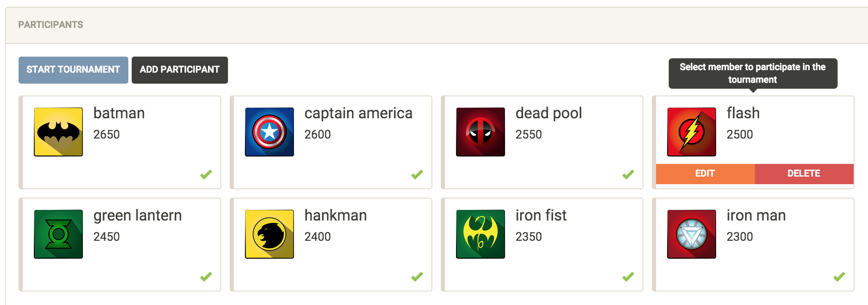Toggle dead pool's green checkmark
This screenshot has height=305, width=868.
(628, 174)
